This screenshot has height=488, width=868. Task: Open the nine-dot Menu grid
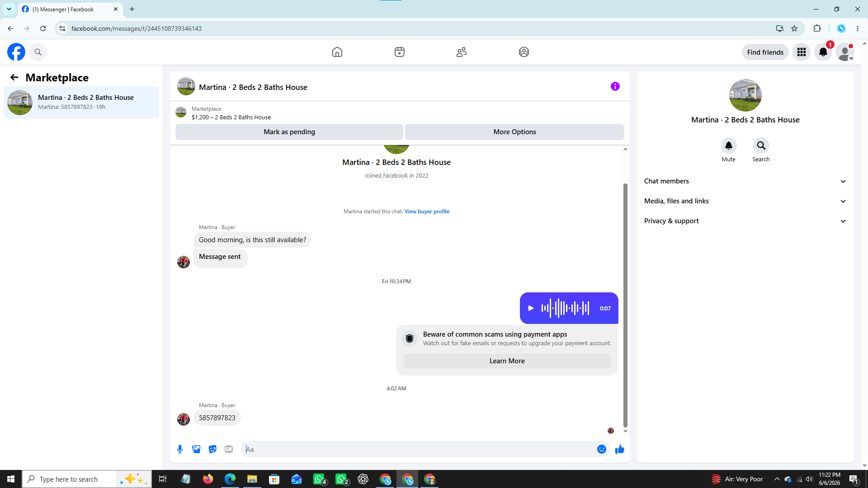click(x=802, y=52)
